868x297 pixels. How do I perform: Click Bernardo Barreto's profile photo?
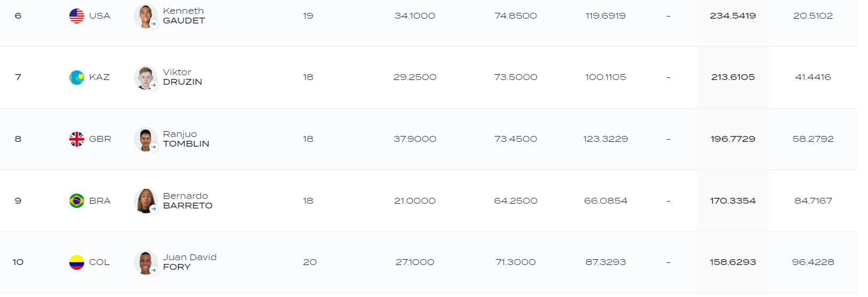point(145,201)
